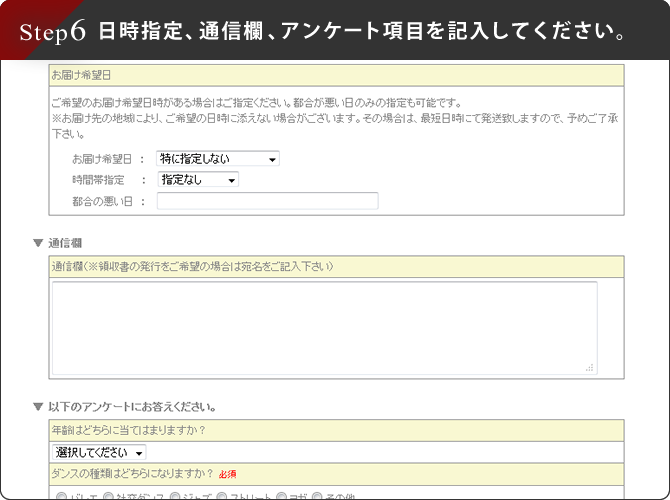Select the 社交ダンス radio button
Screen dimensions: 670x500
(x=109, y=496)
